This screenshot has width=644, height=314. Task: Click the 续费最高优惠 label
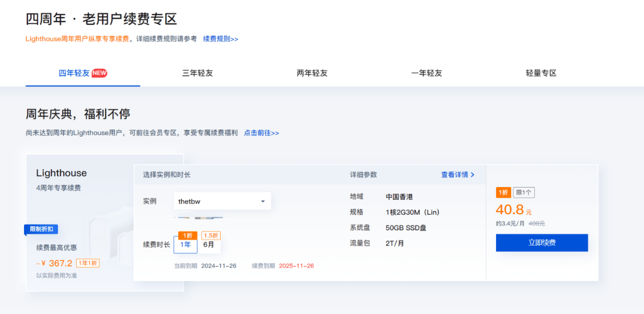coord(57,248)
